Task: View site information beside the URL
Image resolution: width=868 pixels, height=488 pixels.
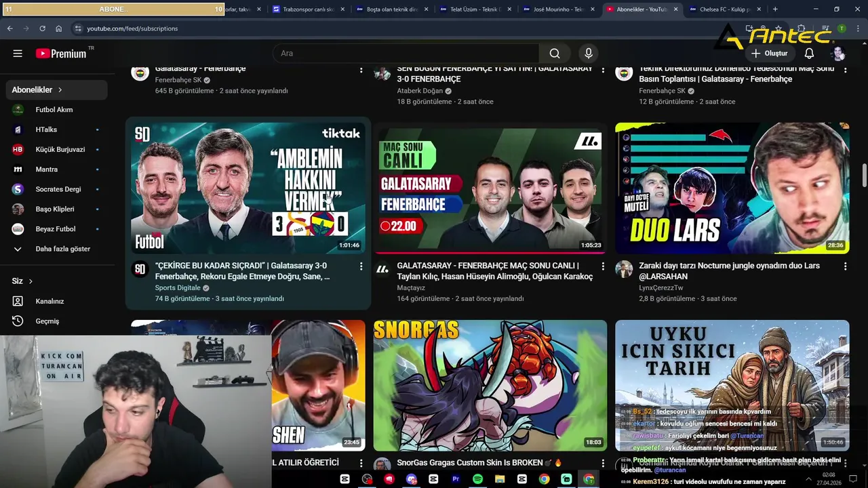Action: click(x=78, y=28)
